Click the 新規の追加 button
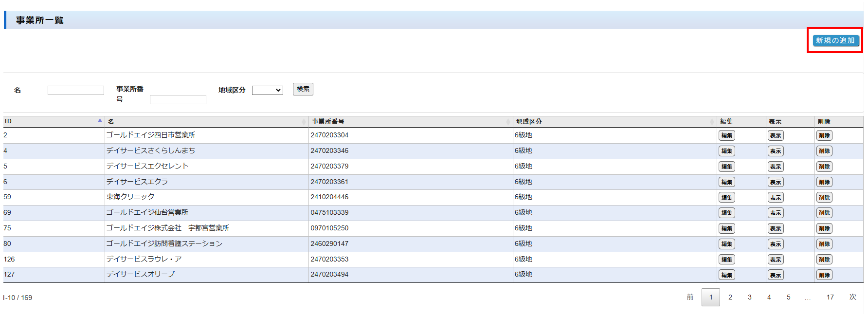The image size is (868, 318). click(835, 40)
